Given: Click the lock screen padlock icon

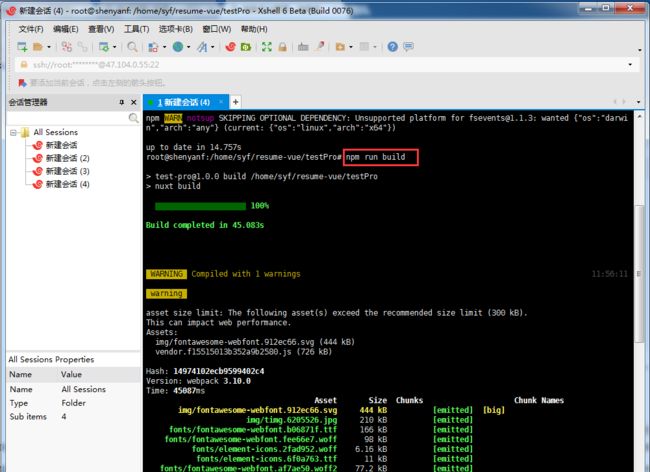Looking at the screenshot, I should [x=283, y=47].
